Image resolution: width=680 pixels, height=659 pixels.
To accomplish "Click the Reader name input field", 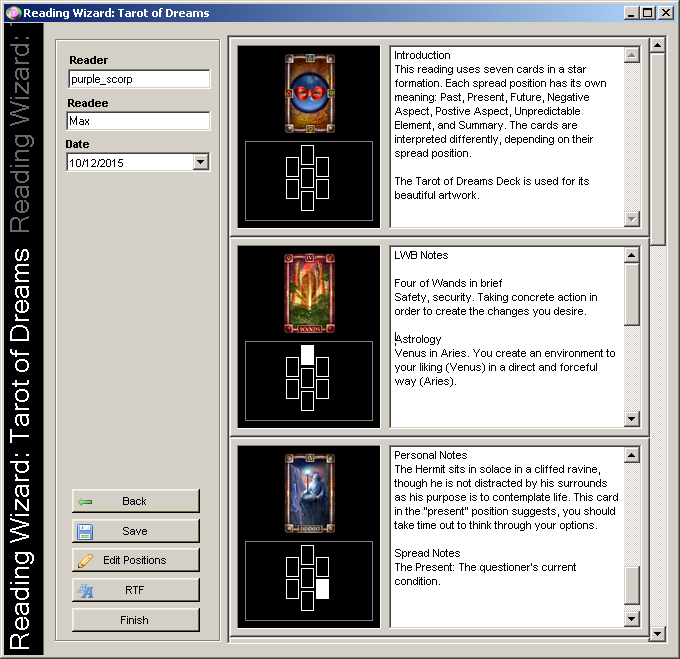I will click(139, 79).
